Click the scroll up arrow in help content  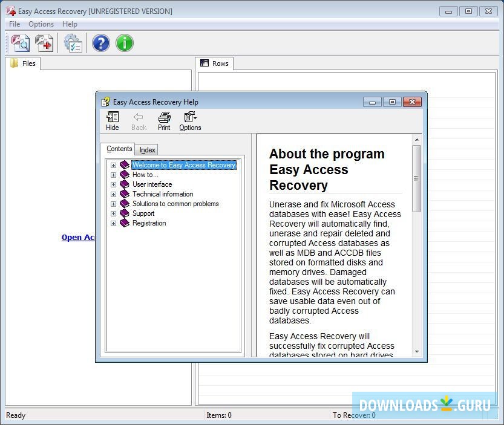416,140
